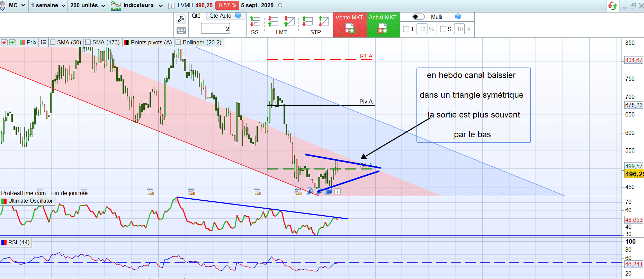Click the information icon on the chart's bottom edge
Viewport: 644px width, 279px height.
pyautogui.click(x=338, y=191)
